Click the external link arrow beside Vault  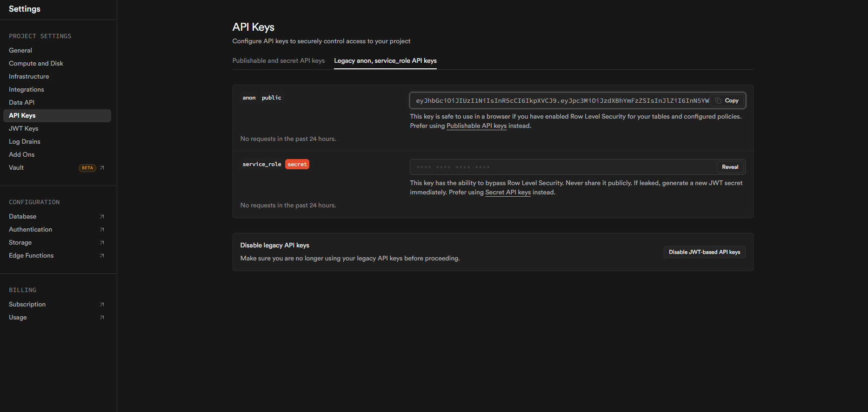[102, 168]
